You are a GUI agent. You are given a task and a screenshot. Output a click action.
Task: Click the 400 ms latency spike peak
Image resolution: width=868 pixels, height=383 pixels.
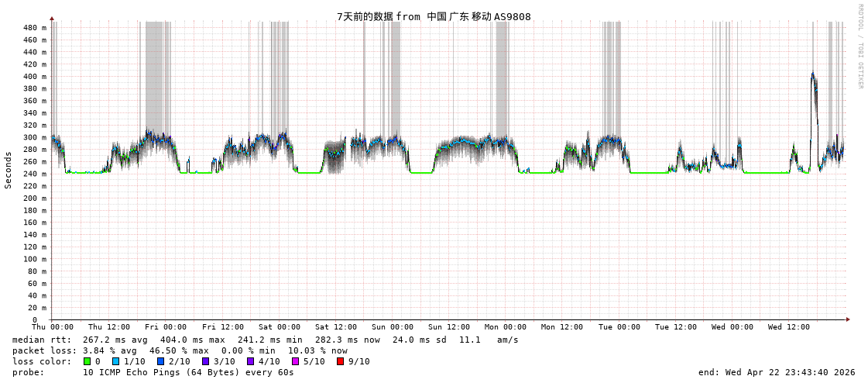coord(813,74)
